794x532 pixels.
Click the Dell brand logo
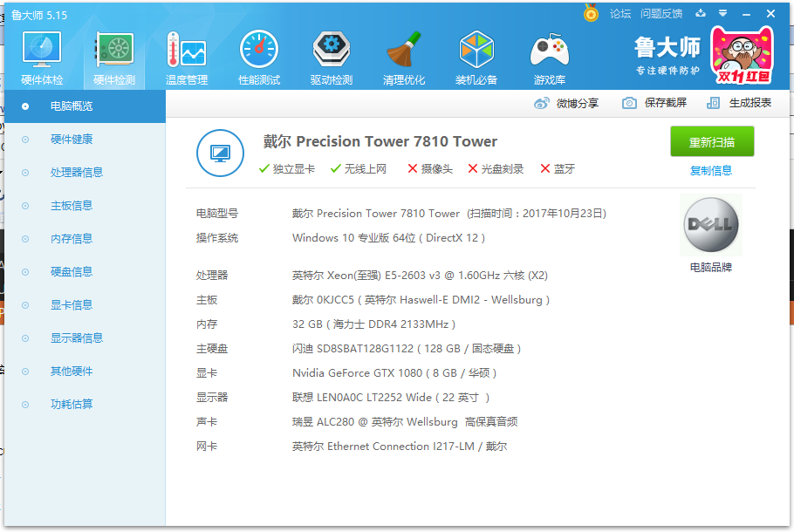pos(711,225)
